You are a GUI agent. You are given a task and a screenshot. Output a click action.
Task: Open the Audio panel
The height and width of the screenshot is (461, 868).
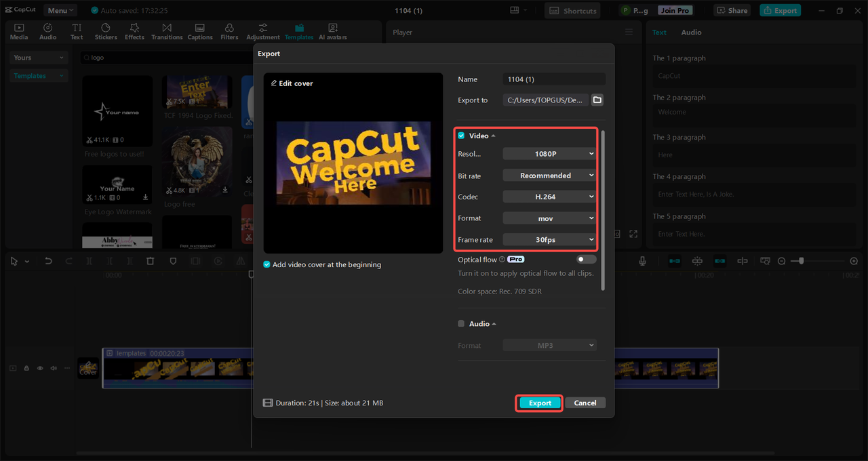point(48,31)
